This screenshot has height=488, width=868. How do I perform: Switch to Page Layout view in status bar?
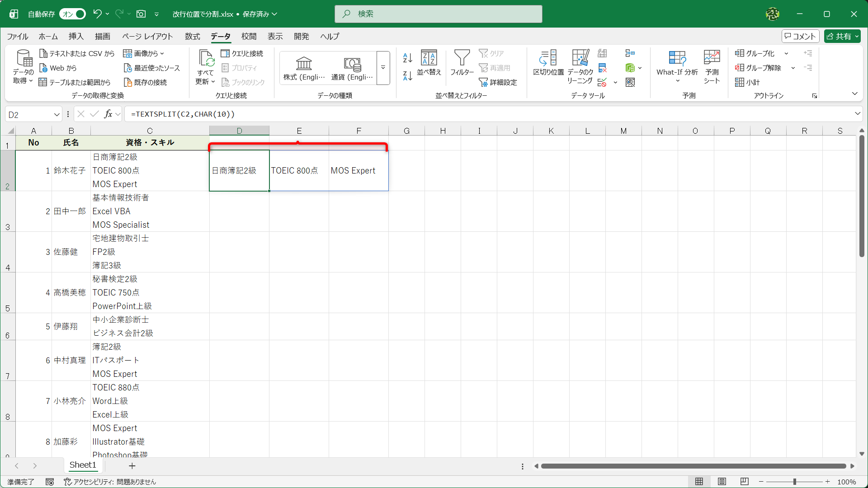(722, 482)
